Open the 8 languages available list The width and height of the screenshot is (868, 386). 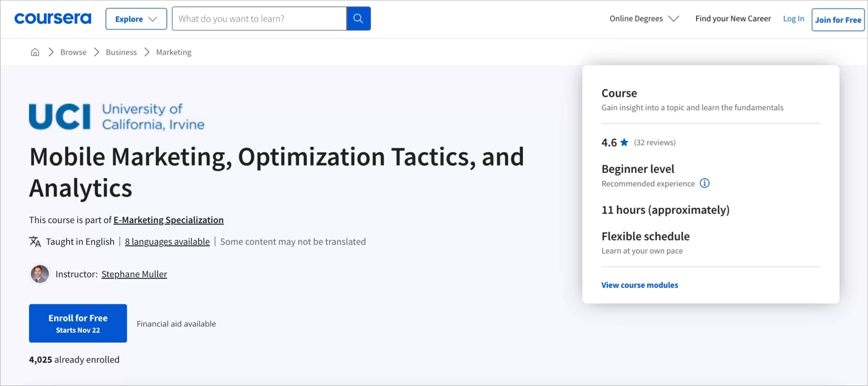[x=167, y=241]
